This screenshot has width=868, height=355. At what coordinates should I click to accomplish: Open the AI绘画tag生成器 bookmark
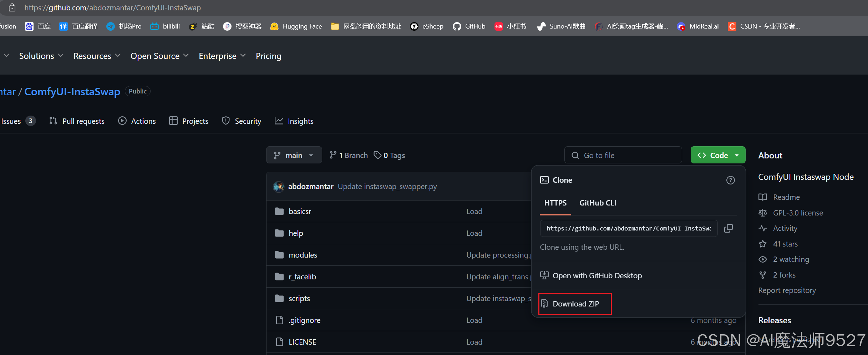631,26
